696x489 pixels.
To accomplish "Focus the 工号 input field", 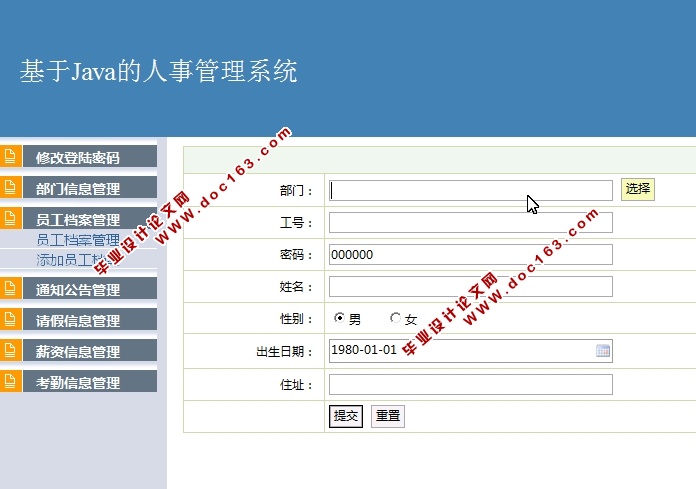I will coord(471,222).
